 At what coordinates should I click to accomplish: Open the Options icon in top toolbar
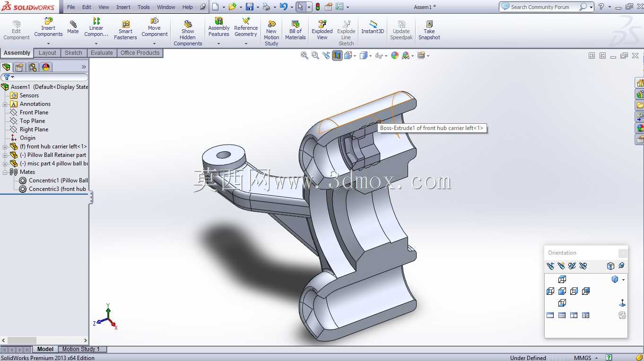(x=339, y=7)
